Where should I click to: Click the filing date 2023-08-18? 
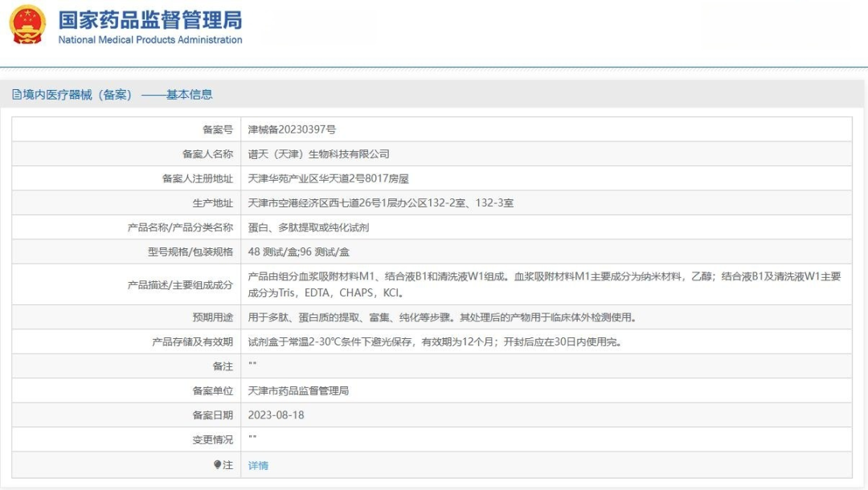point(276,414)
